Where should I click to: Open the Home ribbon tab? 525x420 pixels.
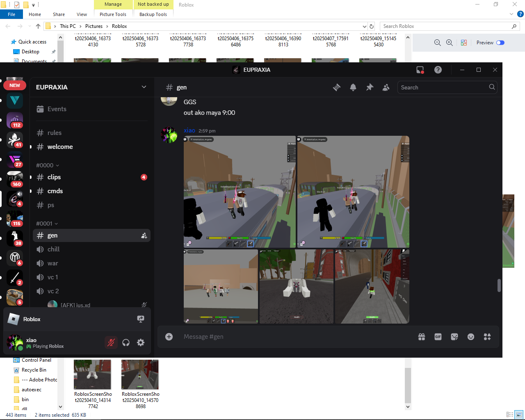point(35,14)
